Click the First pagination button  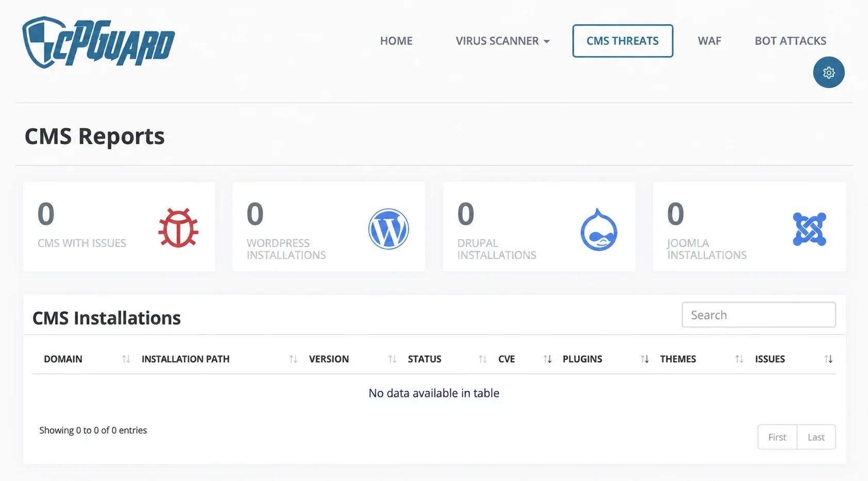[x=777, y=437]
